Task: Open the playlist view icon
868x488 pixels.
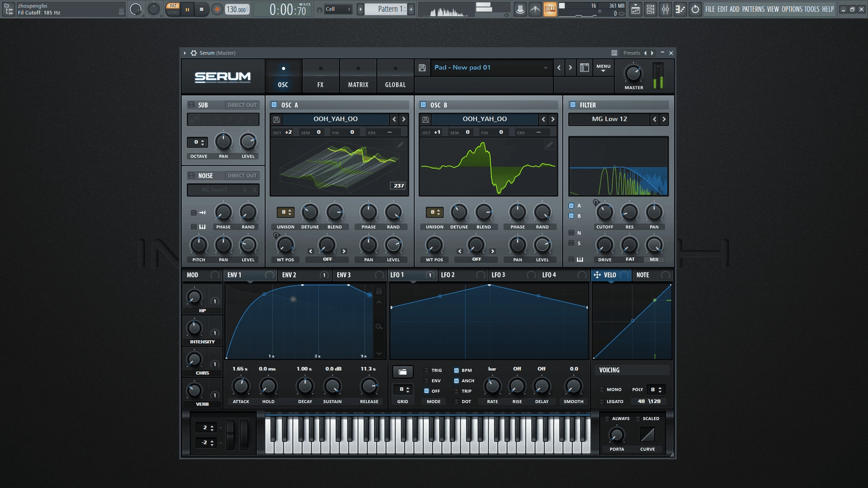Action: (636, 9)
